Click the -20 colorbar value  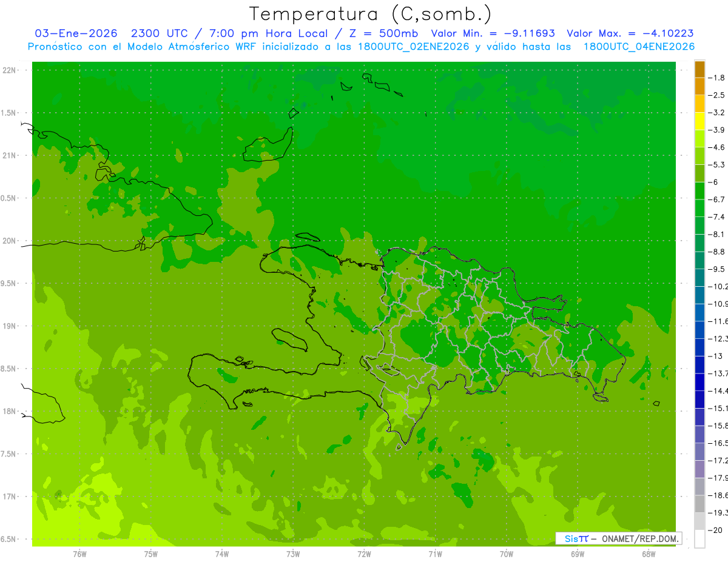tap(716, 530)
